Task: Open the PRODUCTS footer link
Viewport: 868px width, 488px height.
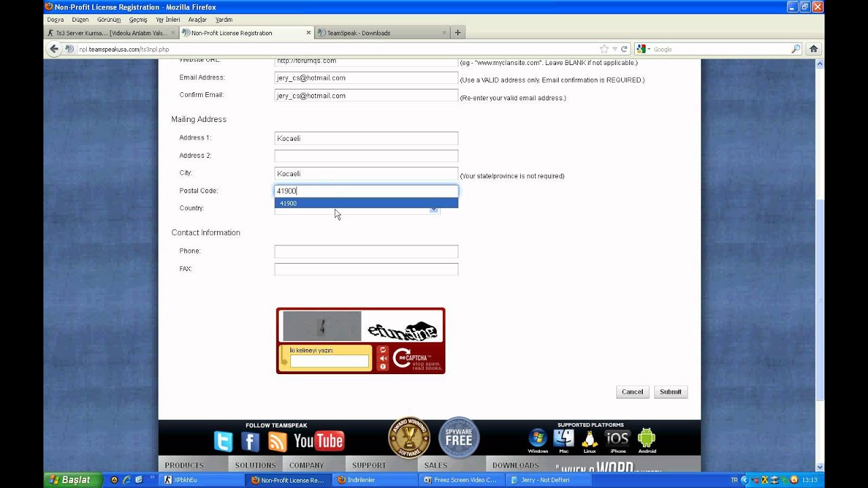Action: (184, 465)
